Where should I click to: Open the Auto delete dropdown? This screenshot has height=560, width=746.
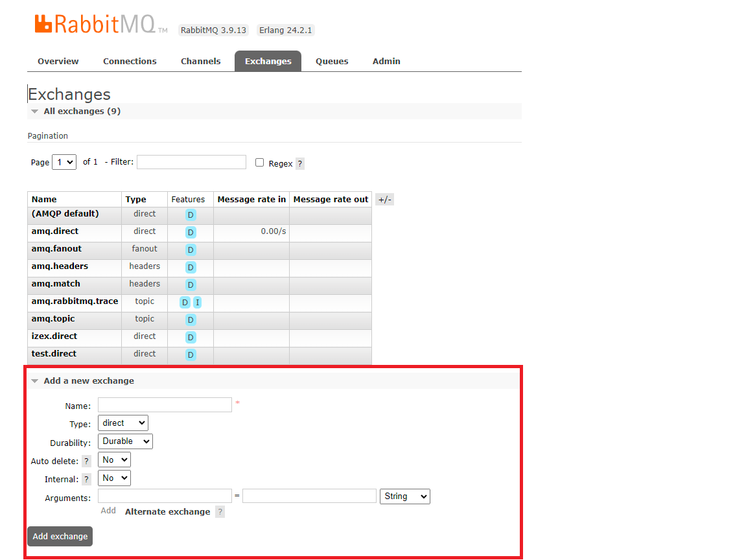pos(114,460)
